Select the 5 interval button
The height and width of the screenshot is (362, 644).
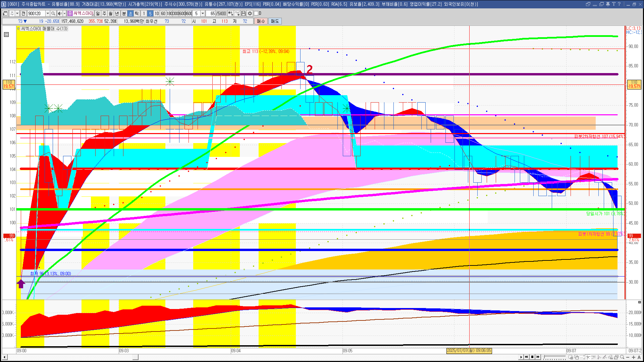[150, 13]
